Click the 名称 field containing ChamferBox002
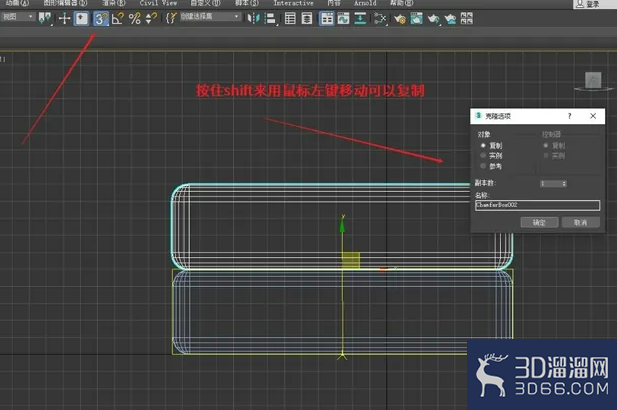The width and height of the screenshot is (617, 410). coord(537,205)
